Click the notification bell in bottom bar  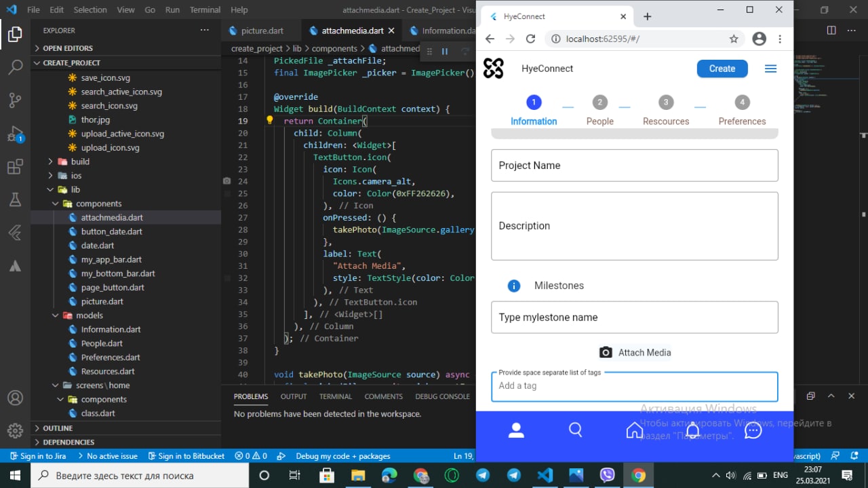(x=693, y=430)
